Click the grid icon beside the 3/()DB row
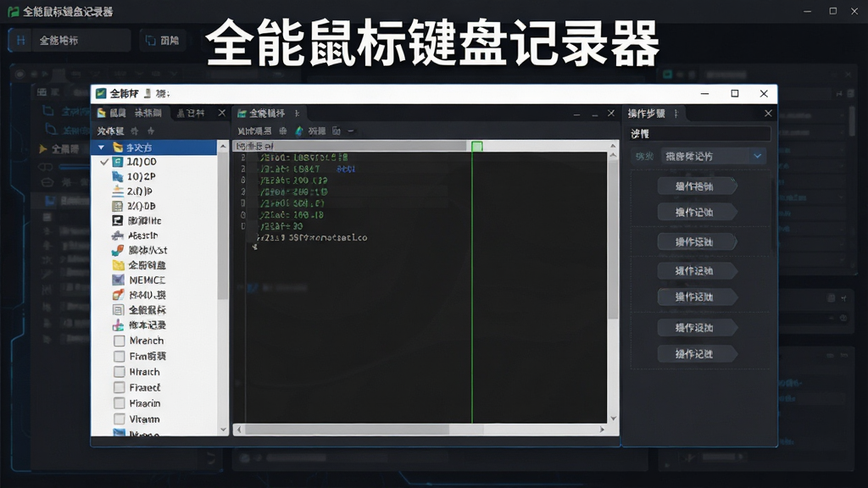This screenshot has height=488, width=868. [x=117, y=206]
